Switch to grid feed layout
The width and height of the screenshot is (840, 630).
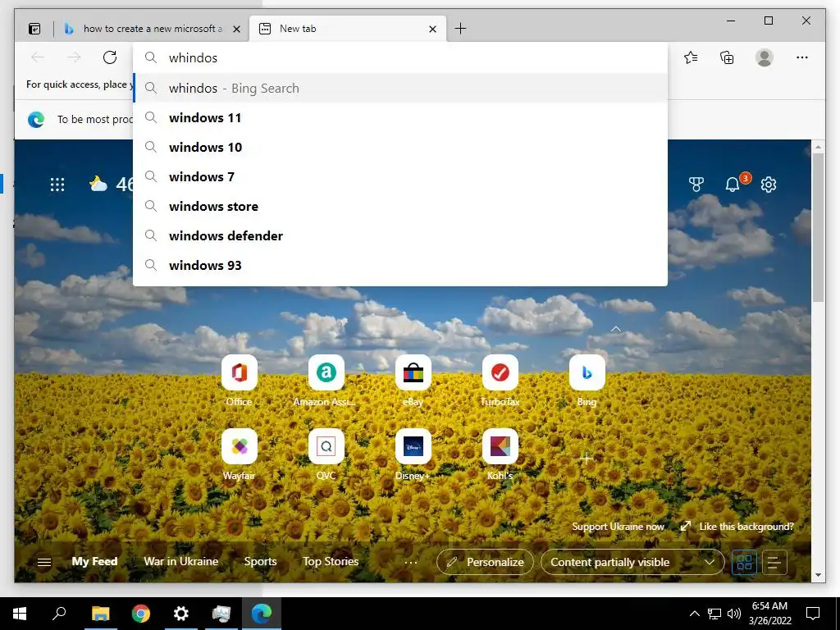pos(744,563)
